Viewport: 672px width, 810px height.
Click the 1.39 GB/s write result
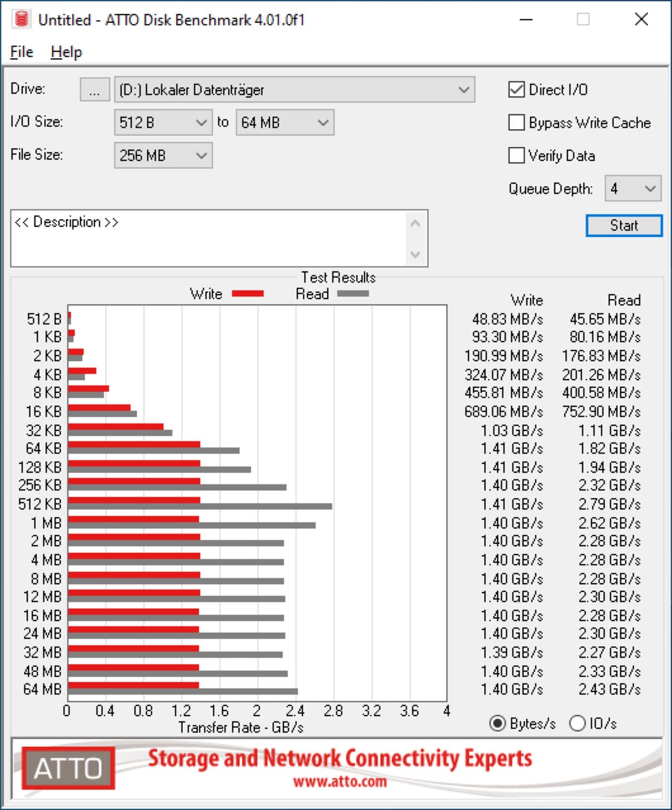512,652
